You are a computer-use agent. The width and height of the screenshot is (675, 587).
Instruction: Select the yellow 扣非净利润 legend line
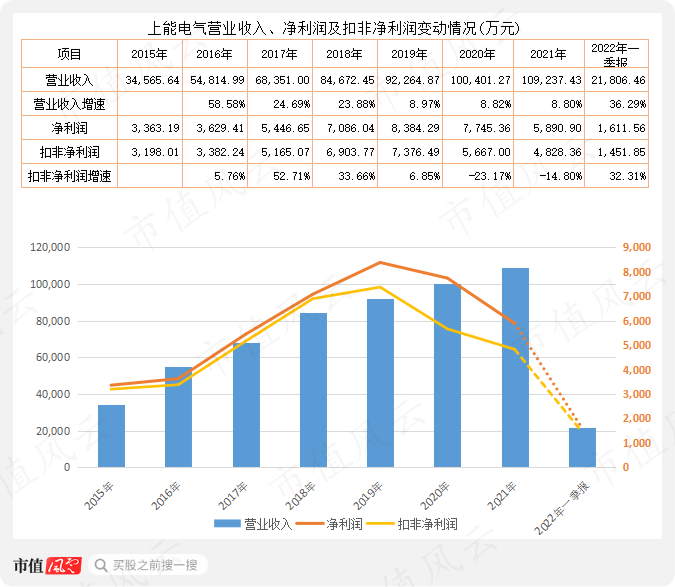coord(381,524)
